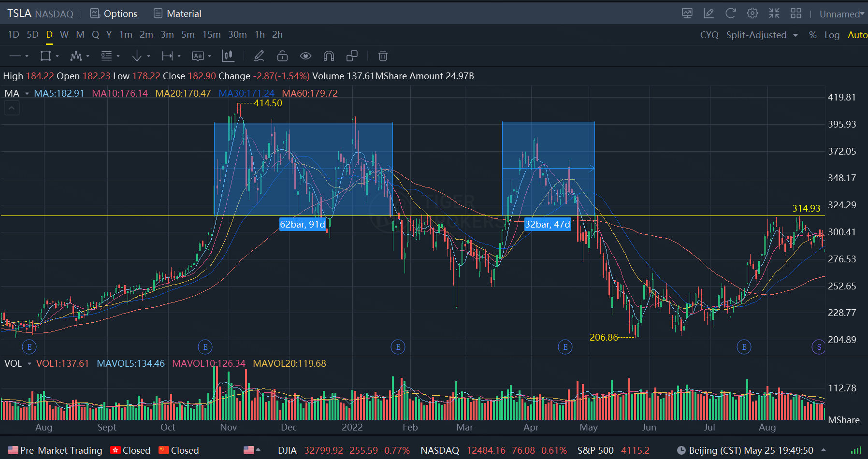Click the S&P 500 index quote
Image resolution: width=868 pixels, height=459 pixels.
click(x=613, y=450)
